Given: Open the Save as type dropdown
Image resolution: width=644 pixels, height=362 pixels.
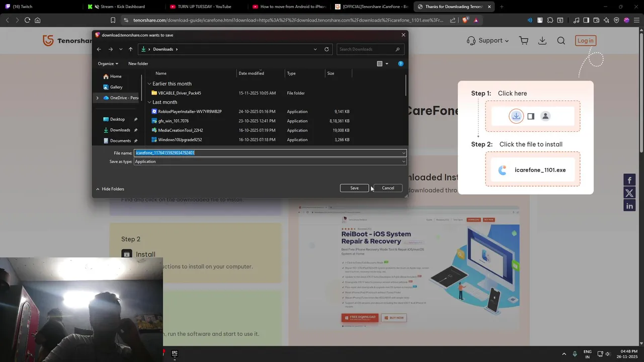Looking at the screenshot, I should click(x=270, y=161).
